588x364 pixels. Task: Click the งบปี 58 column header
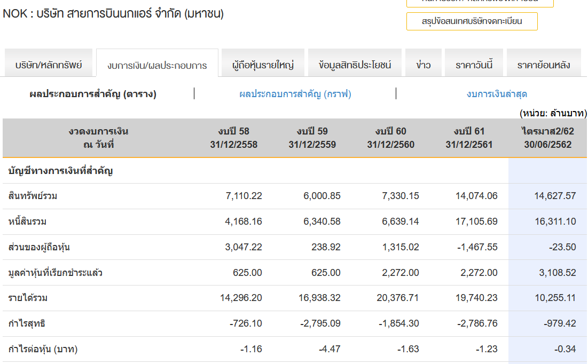[233, 138]
